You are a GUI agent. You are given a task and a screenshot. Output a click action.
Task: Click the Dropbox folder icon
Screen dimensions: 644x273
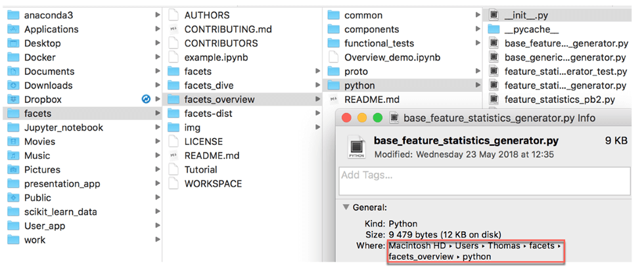[x=13, y=100]
